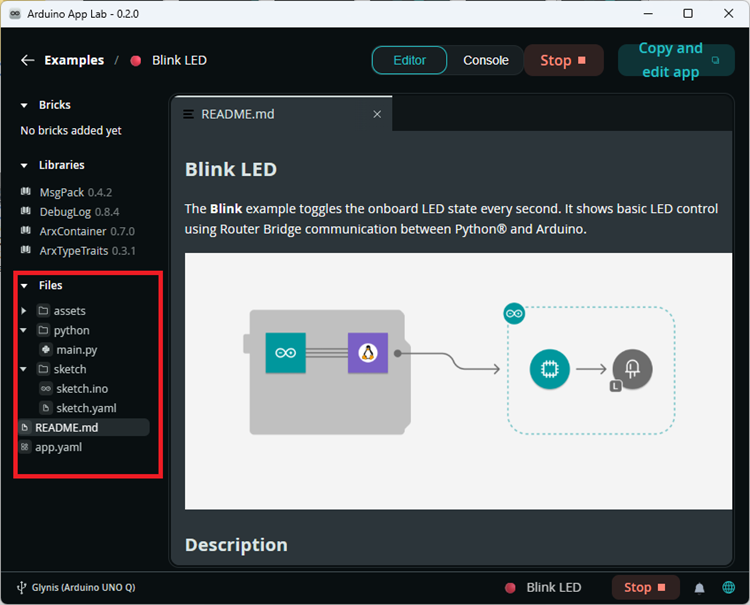Viewport: 750px width, 605px height.
Task: Click the back arrow next to Examples
Action: (27, 60)
